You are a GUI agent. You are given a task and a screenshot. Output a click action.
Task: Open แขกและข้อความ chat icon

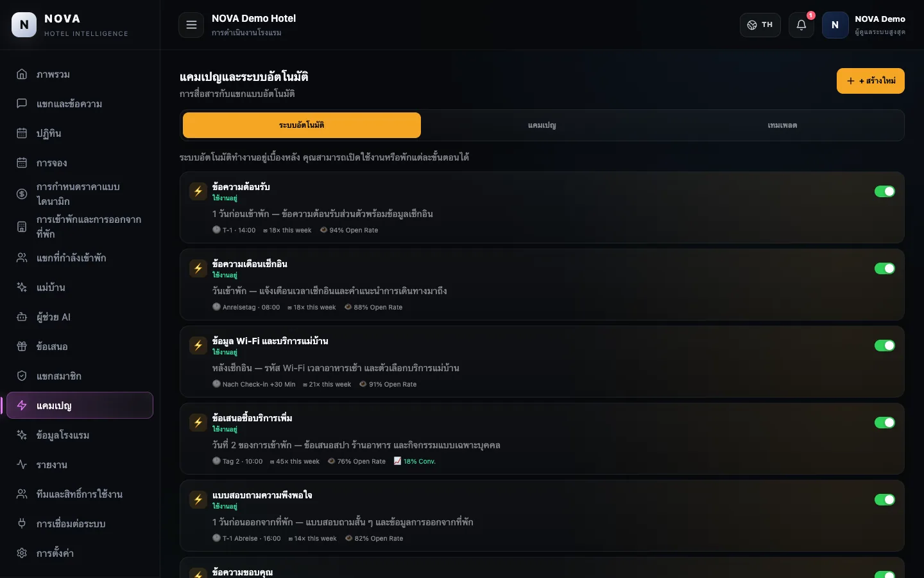[22, 103]
